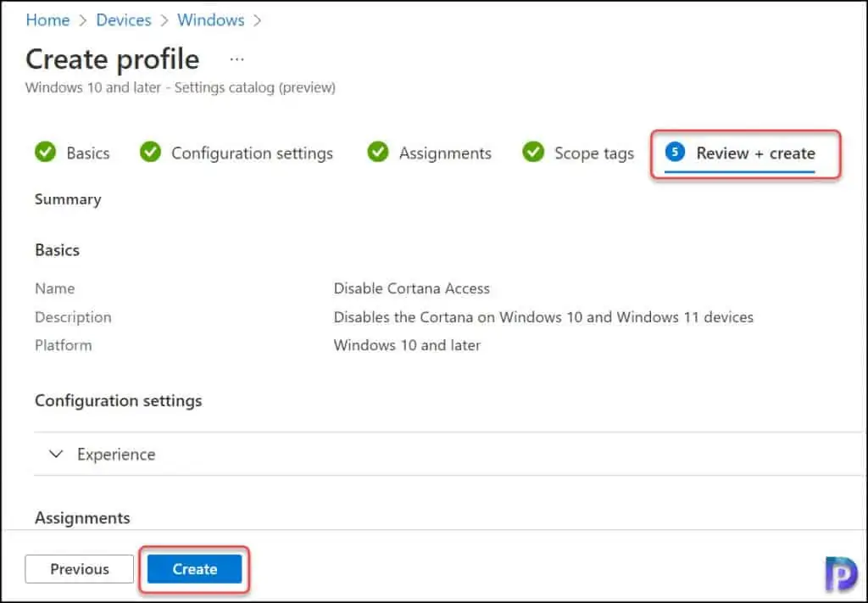The image size is (868, 603).
Task: Click the Assignments section heading at bottom
Action: (x=82, y=517)
